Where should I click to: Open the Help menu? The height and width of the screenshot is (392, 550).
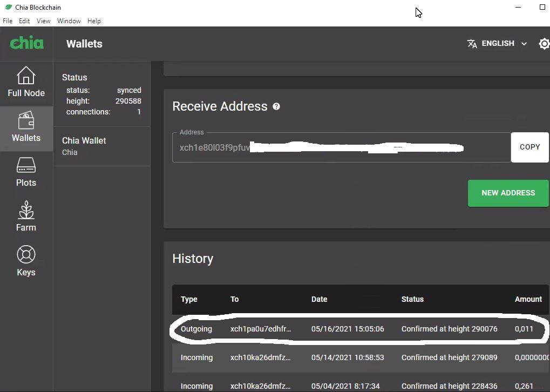94,21
